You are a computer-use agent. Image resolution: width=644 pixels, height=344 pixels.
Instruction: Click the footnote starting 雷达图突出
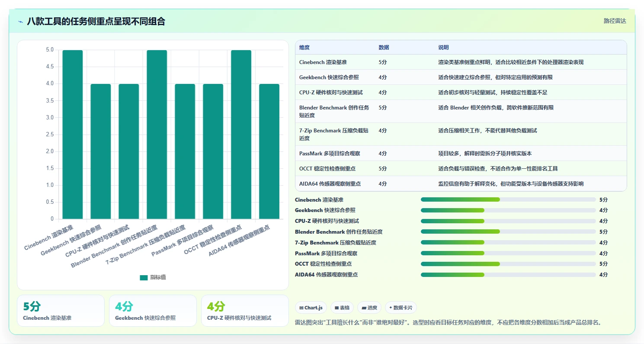tap(448, 322)
